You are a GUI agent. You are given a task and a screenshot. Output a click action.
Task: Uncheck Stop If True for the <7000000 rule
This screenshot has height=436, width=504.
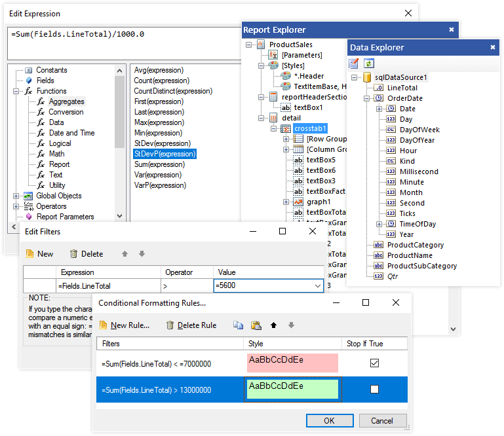tap(374, 363)
